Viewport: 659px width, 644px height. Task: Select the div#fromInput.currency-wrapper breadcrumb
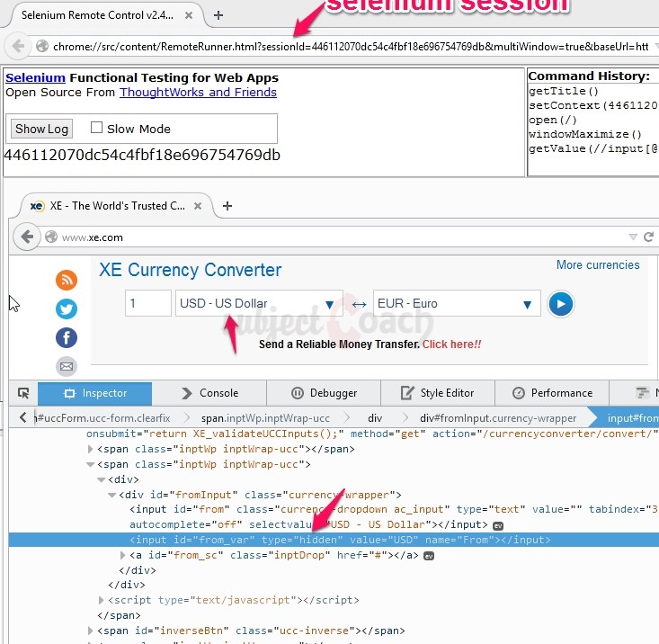point(498,418)
